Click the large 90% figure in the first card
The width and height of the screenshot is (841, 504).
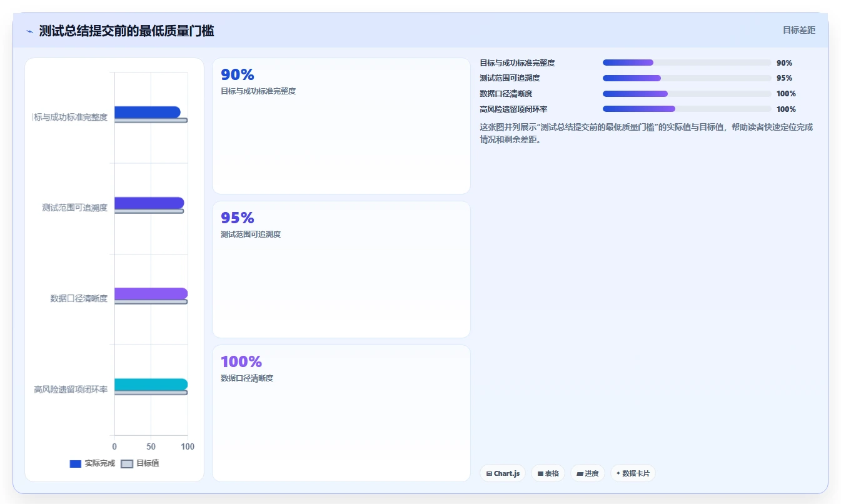pos(238,74)
